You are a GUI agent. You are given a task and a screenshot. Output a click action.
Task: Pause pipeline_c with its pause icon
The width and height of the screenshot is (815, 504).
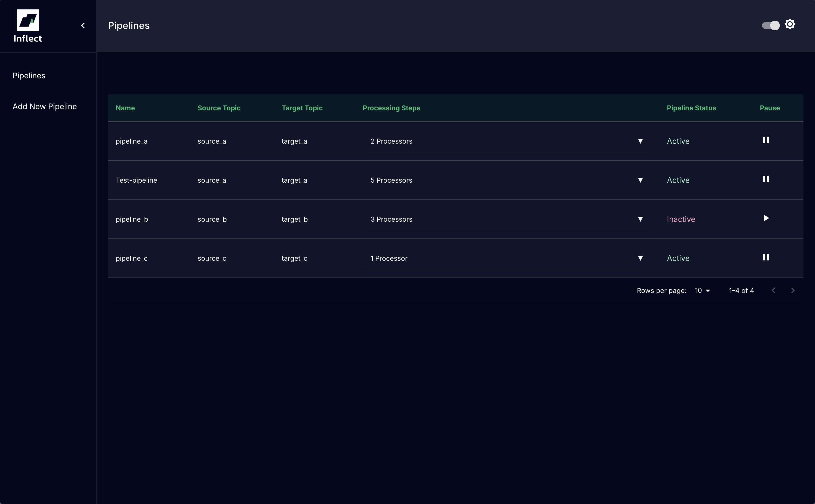click(766, 257)
